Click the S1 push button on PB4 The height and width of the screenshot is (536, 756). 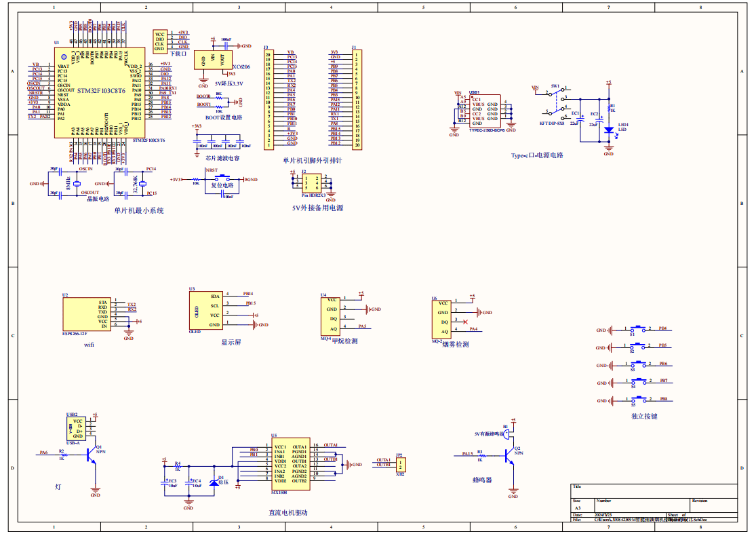(639, 330)
